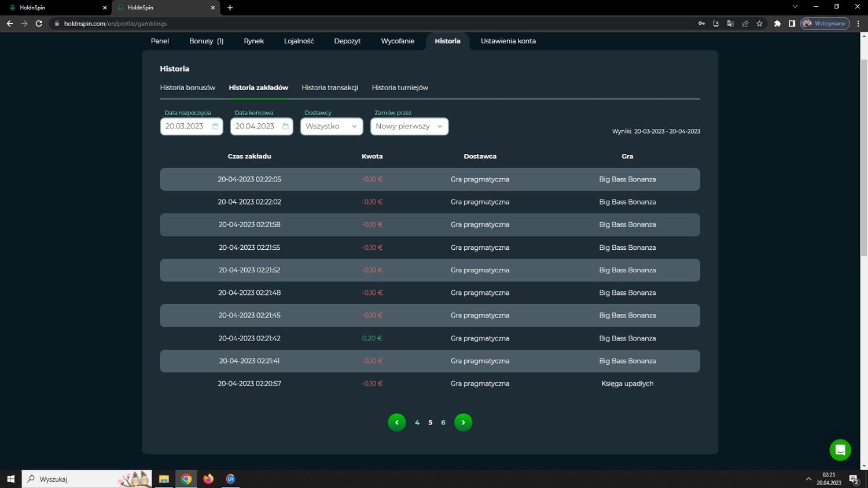Click the end date field 20.04.2023

pos(262,126)
